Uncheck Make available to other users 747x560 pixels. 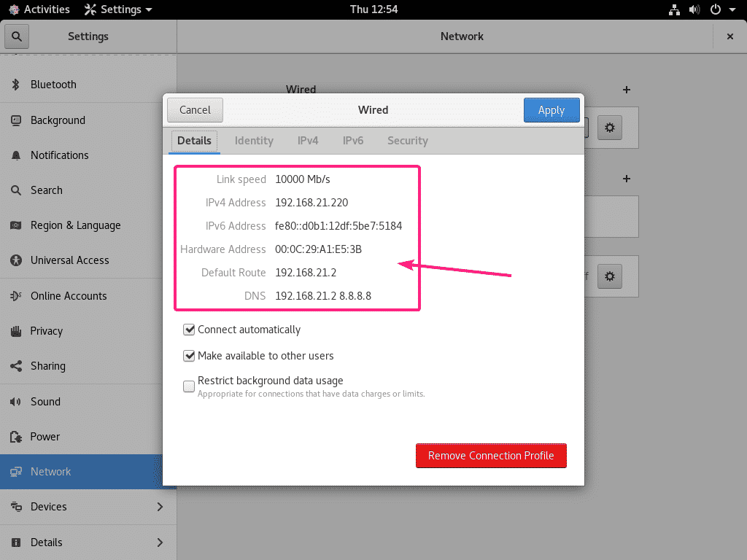[190, 356]
